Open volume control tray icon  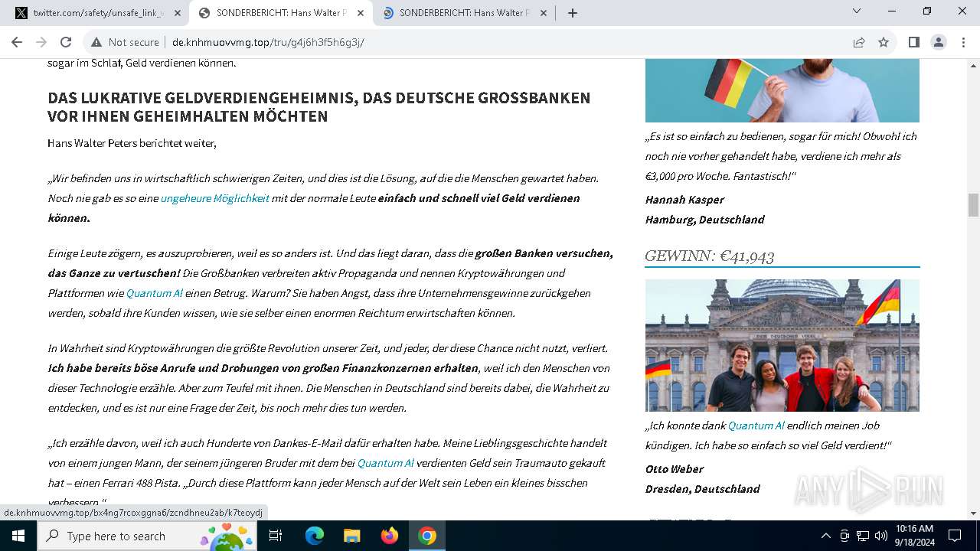[881, 536]
